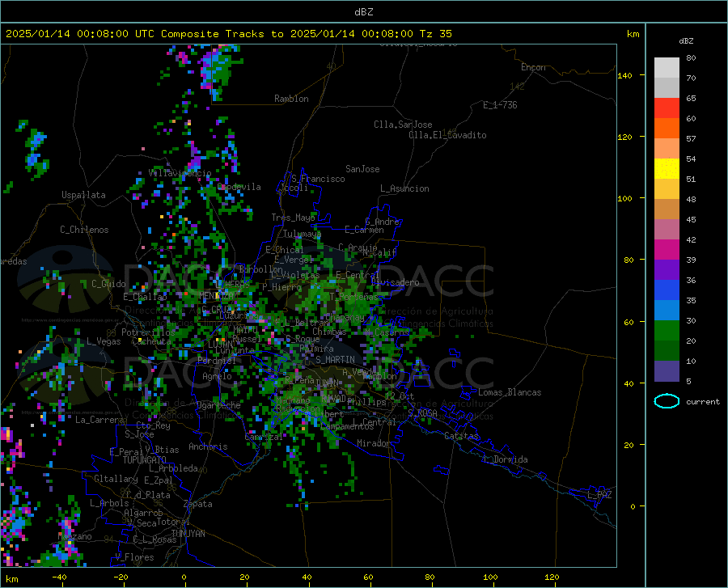Click the C_Guido place label
The height and width of the screenshot is (588, 728).
coord(108,284)
